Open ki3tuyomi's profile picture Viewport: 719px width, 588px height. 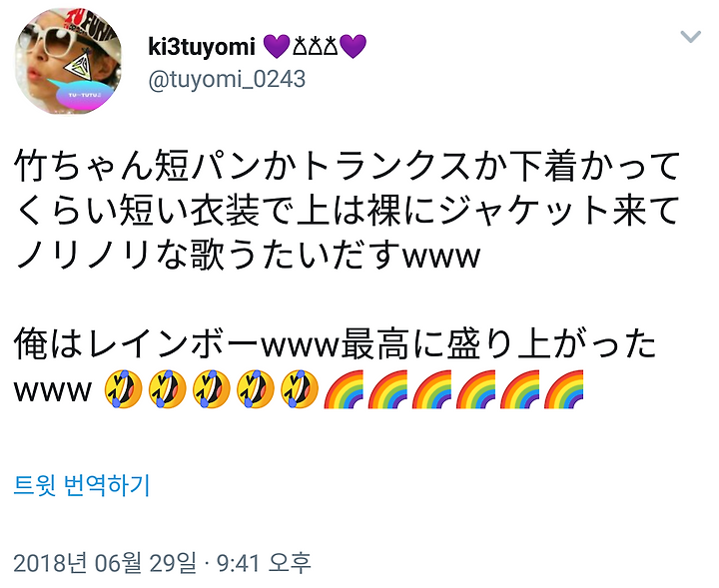68,62
